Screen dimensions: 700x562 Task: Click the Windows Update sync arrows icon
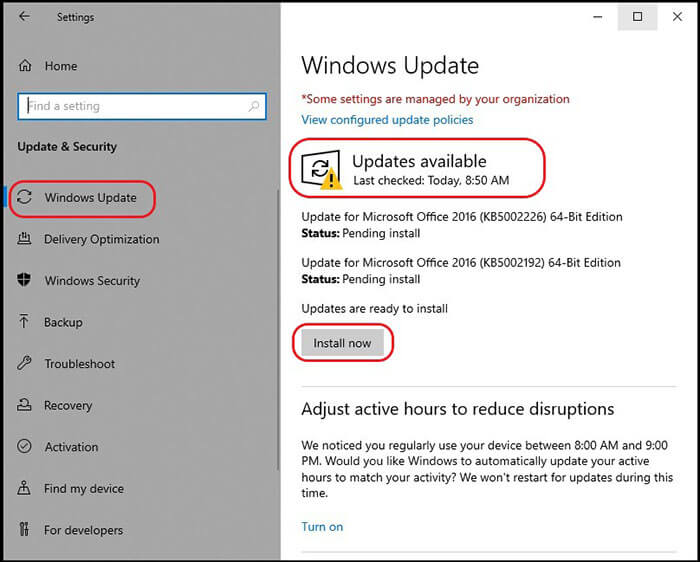25,197
